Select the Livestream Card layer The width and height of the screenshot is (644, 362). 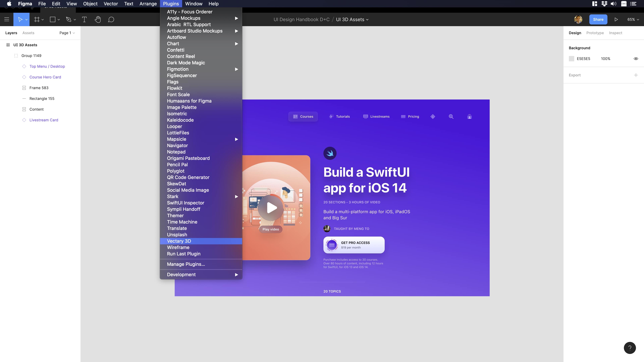[x=44, y=120]
